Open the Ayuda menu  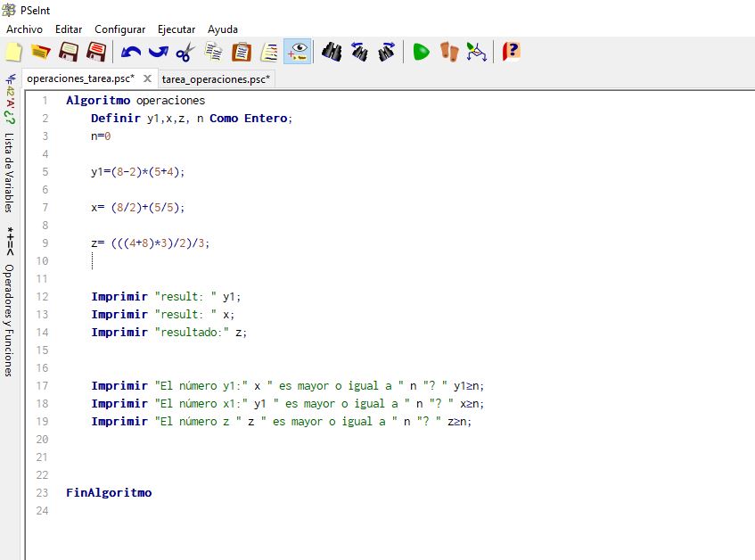pyautogui.click(x=223, y=29)
